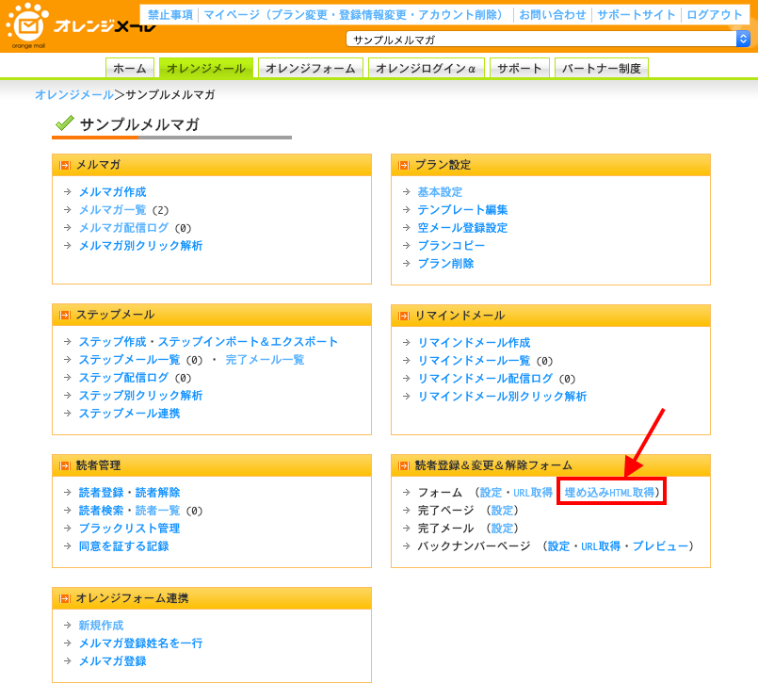Image resolution: width=758 pixels, height=700 pixels.
Task: Open 読者一覧 link
Action: click(157, 511)
